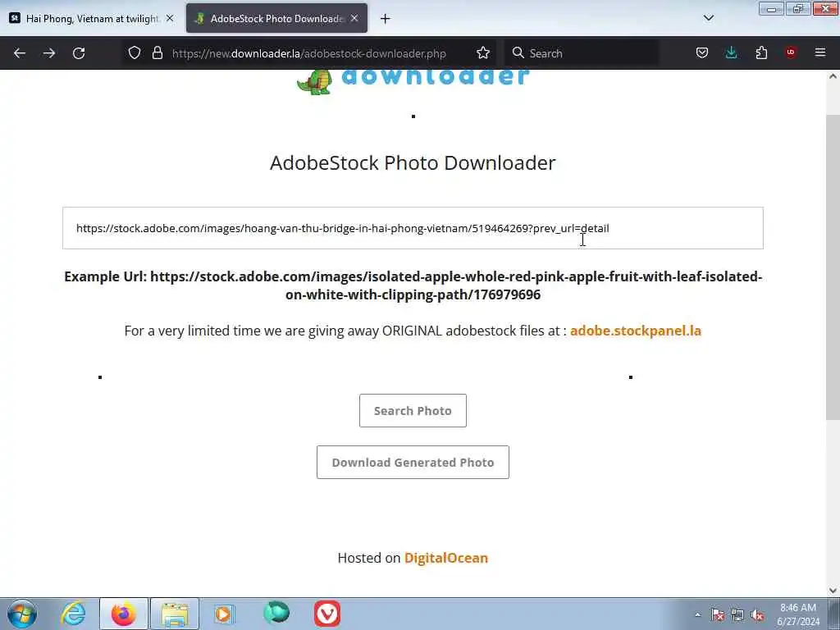Click the scrollbar down arrow
840x630 pixels.
tap(833, 591)
